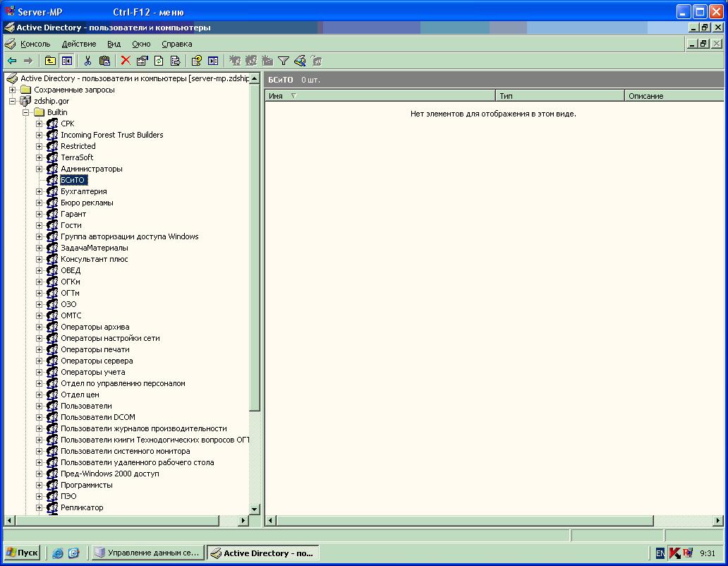
Task: Click the Forward arrow toolbar icon
Action: point(28,61)
